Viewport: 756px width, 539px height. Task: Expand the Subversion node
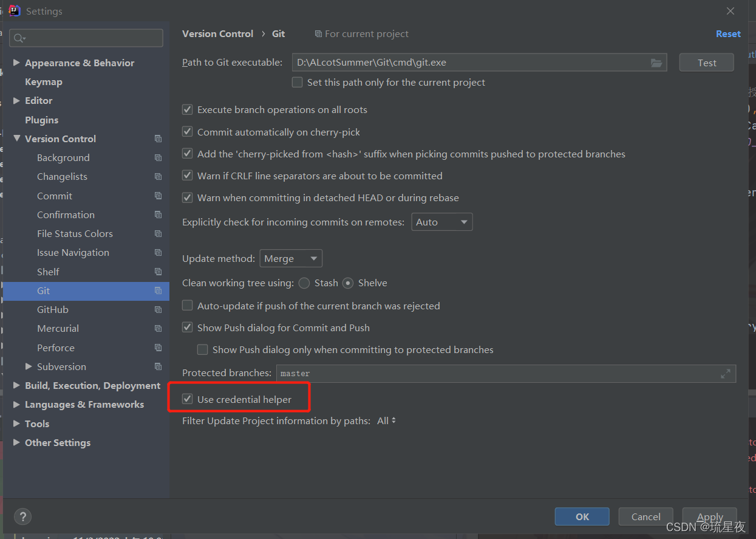coord(29,366)
